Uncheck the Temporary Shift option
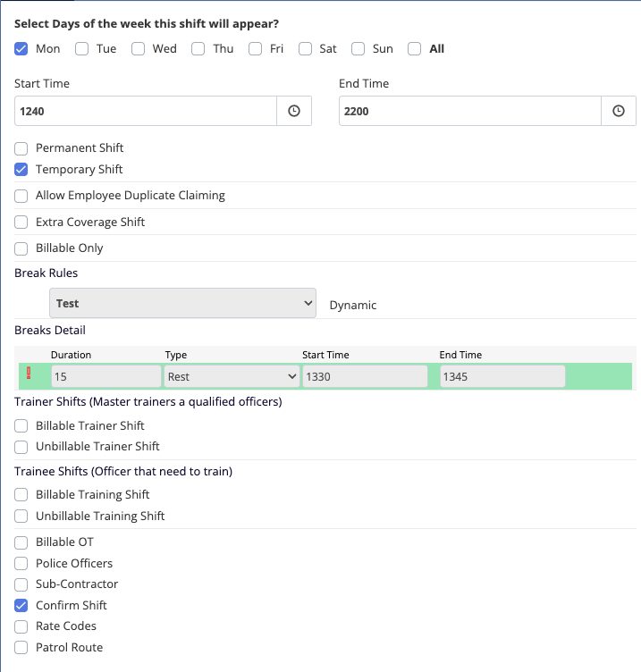641x672 pixels. [x=21, y=170]
